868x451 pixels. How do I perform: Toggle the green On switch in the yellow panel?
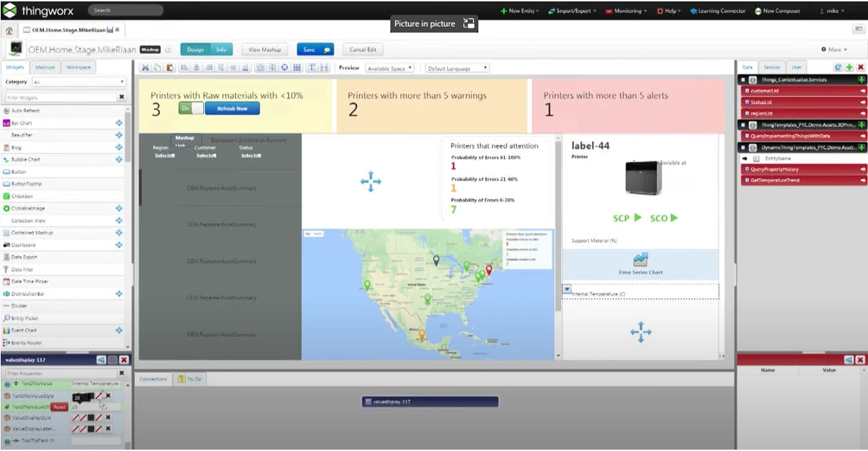point(191,108)
